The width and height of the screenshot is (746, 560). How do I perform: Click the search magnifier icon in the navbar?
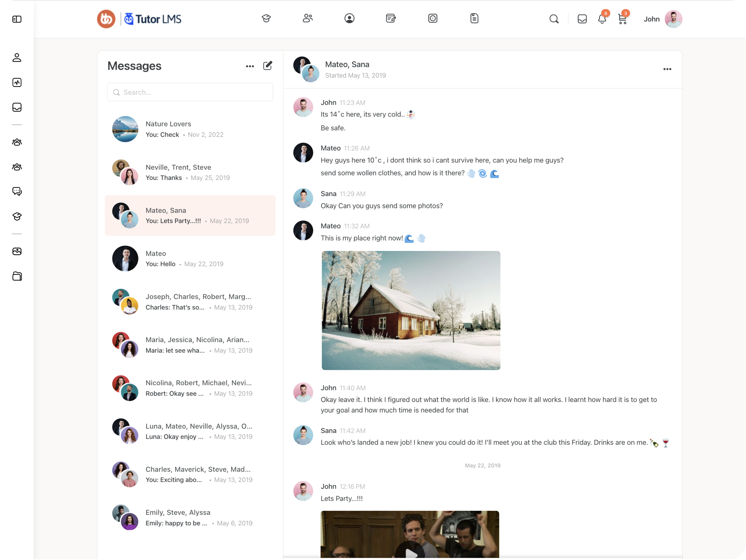(x=554, y=19)
